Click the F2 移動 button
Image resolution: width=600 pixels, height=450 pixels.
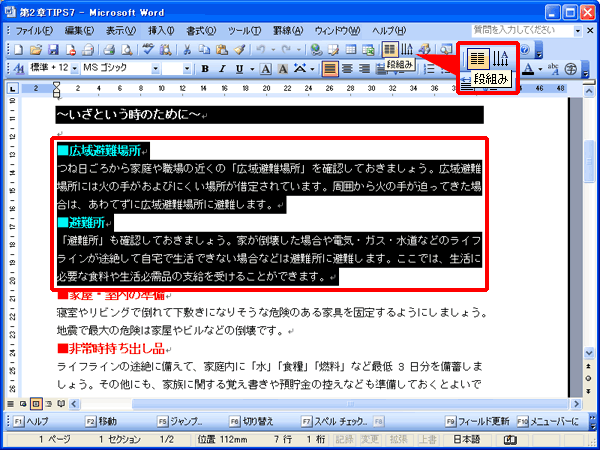click(x=101, y=421)
